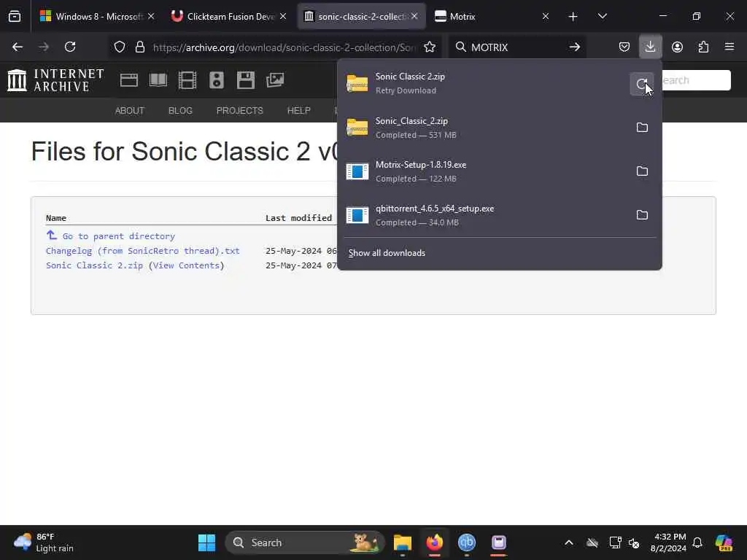
Task: Click the Motrix-Setup-1.8.19.exe download entry
Action: pyautogui.click(x=485, y=171)
